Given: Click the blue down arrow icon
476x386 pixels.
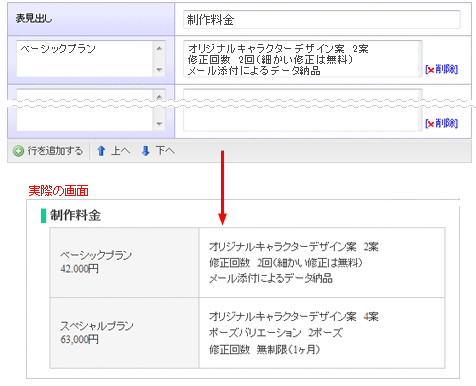Looking at the screenshot, I should coord(145,151).
